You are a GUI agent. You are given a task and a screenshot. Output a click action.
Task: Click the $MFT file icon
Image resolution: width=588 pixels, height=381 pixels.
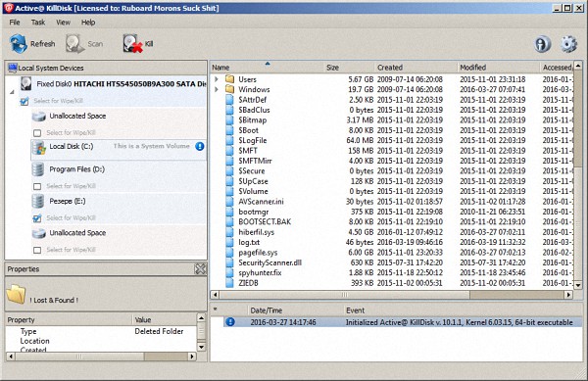click(x=229, y=151)
